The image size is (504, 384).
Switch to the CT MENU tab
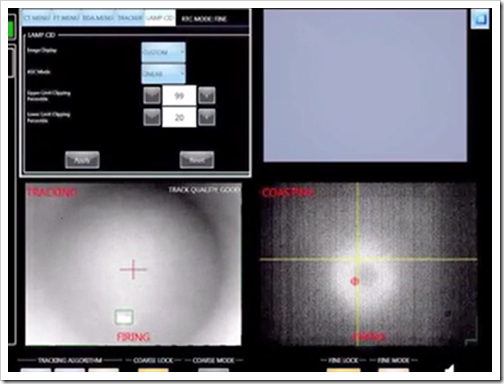tap(37, 18)
